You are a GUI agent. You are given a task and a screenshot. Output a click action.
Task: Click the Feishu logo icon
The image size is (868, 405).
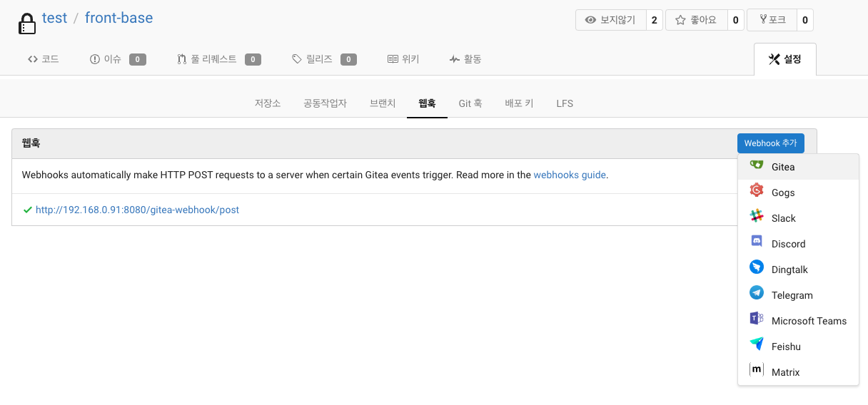(x=757, y=345)
